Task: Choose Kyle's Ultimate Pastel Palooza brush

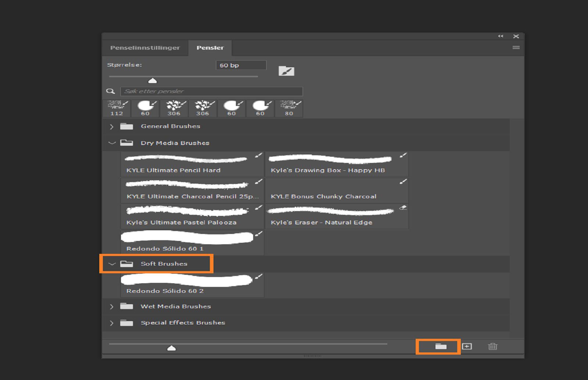Action: point(192,216)
